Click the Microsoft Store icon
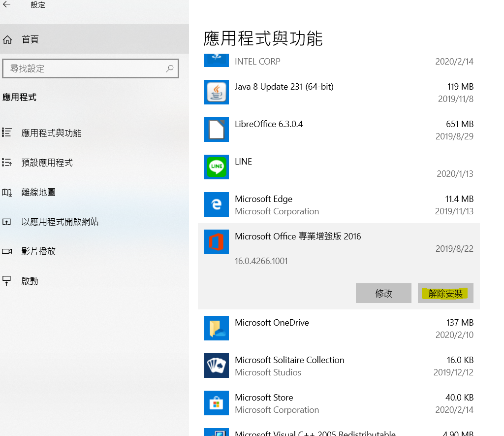 click(217, 403)
